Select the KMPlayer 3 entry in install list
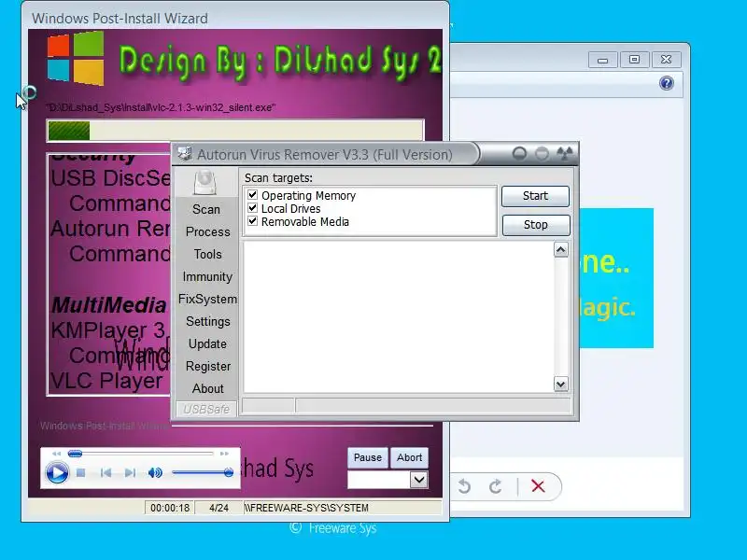 tap(108, 330)
